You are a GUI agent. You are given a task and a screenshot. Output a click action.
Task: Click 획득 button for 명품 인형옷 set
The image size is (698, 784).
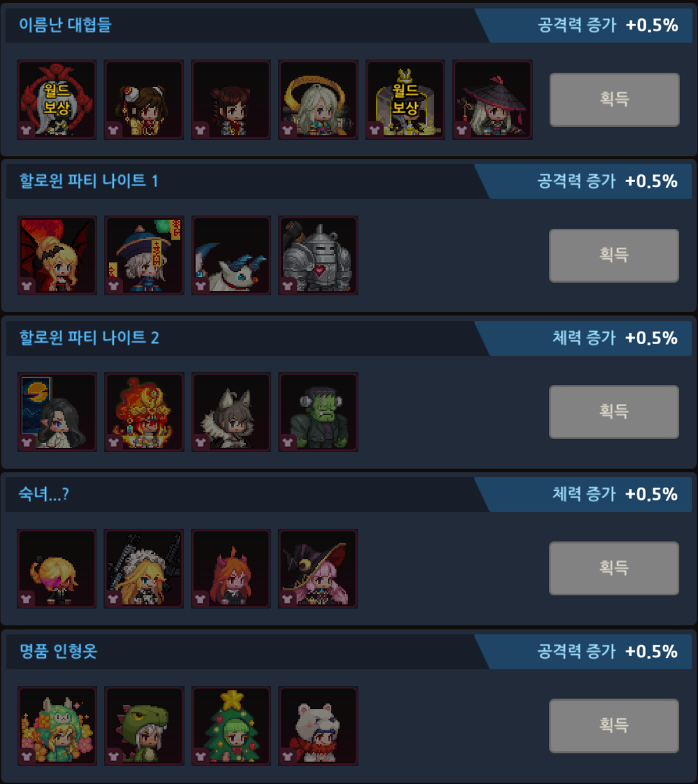click(614, 725)
